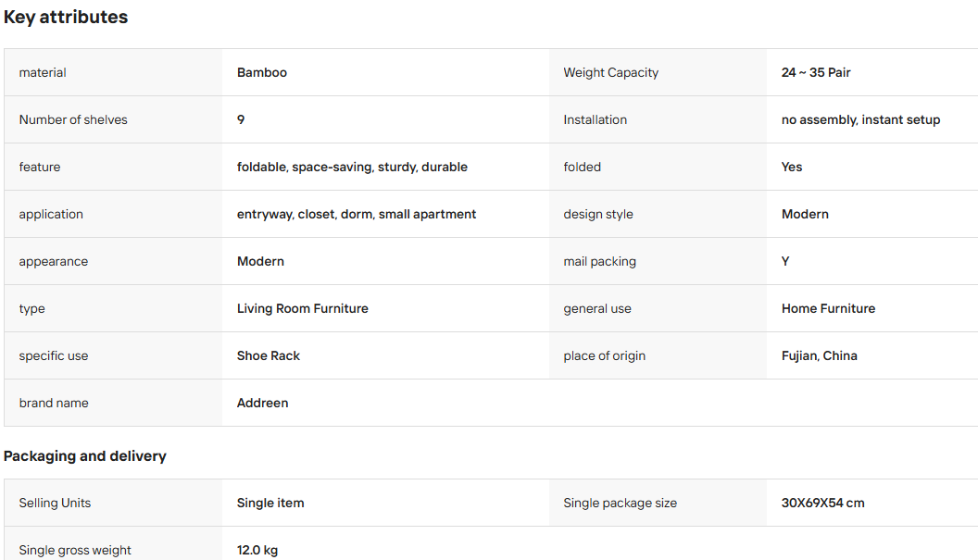The height and width of the screenshot is (560, 978).
Task: Click foldable, space-saving, sturdy, durable text
Action: click(352, 168)
